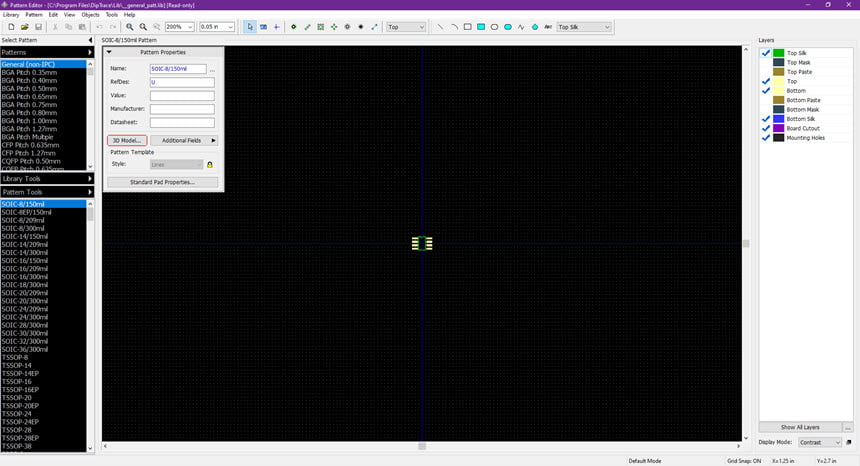The height and width of the screenshot is (466, 860).
Task: Select the Place text tool
Action: point(548,27)
